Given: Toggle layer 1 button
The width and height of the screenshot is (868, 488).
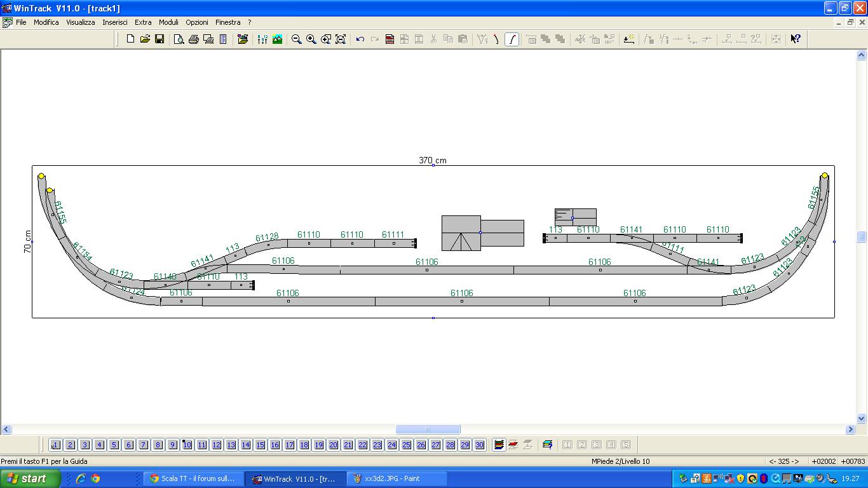Looking at the screenshot, I should click(55, 445).
